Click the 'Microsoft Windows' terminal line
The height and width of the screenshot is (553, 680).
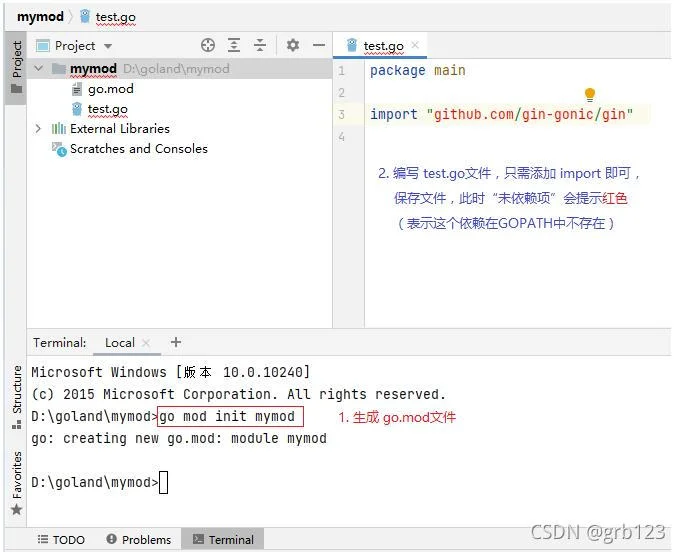coord(170,372)
